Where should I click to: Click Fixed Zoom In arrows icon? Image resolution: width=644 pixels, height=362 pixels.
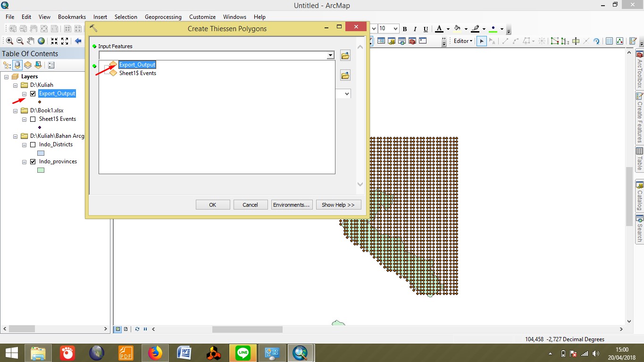[x=54, y=41]
